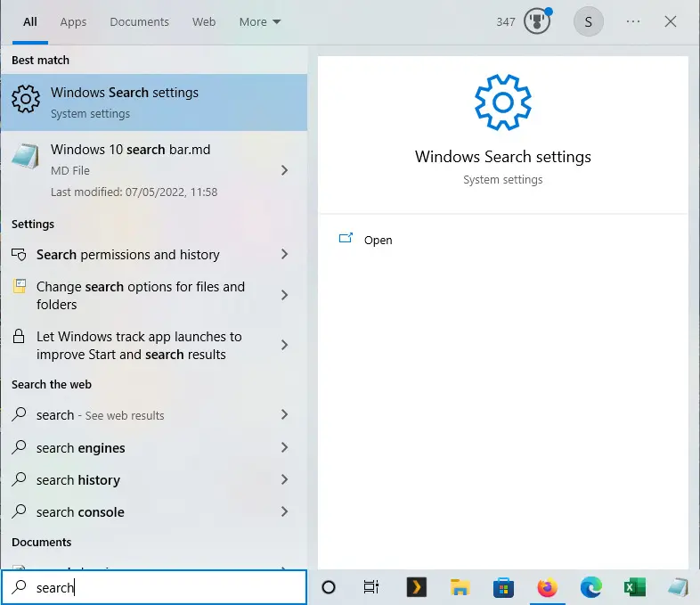Open the three-dots options menu
The height and width of the screenshot is (605, 700).
tap(633, 21)
